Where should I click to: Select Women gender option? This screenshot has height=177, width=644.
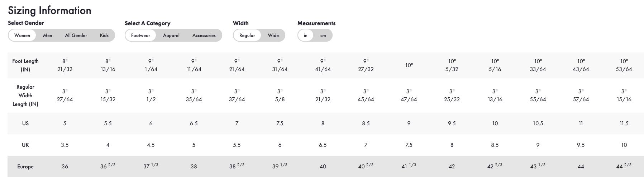22,35
